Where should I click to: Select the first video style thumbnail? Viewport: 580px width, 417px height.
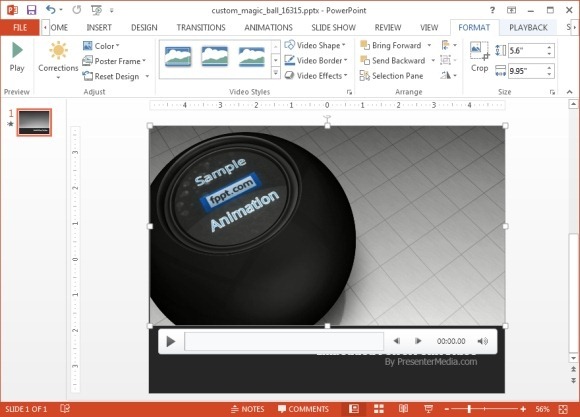(178, 57)
